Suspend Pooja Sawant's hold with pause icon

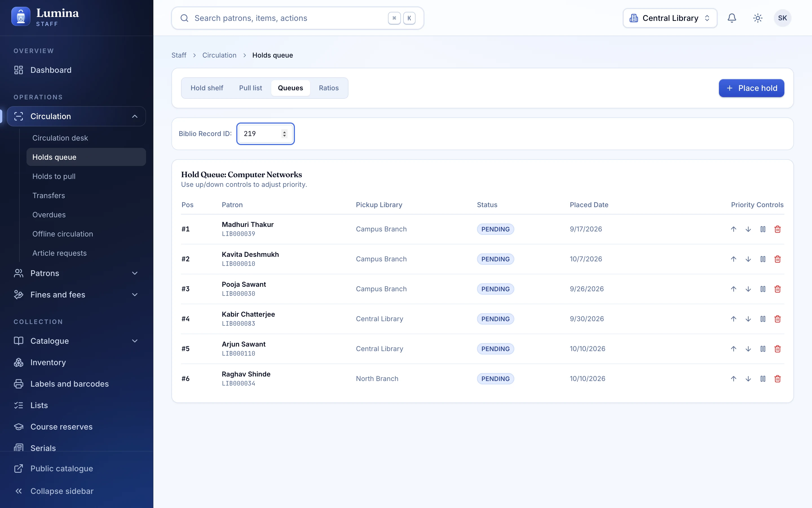point(763,289)
